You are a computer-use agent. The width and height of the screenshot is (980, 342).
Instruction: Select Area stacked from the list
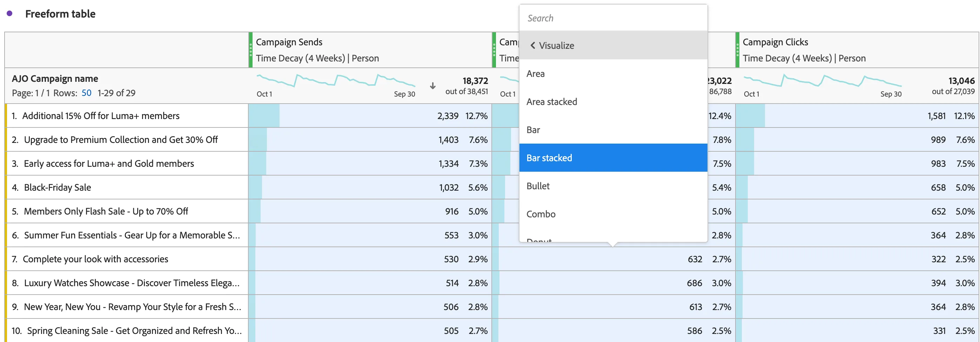tap(613, 102)
